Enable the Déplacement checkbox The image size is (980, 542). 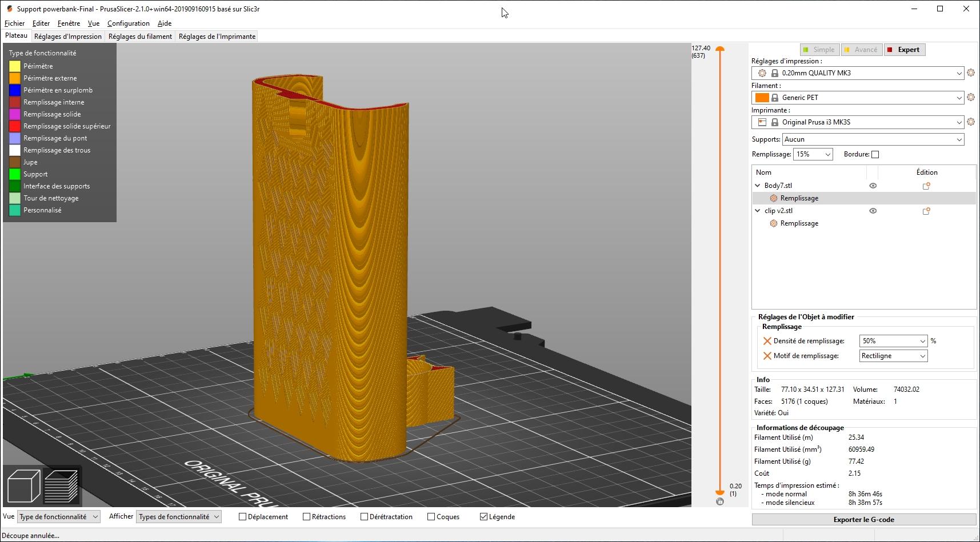(242, 517)
